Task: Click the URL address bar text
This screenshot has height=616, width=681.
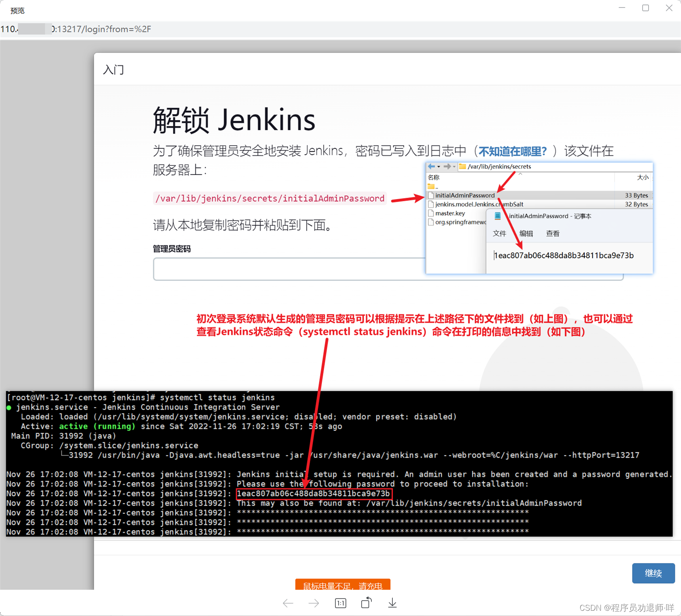Action: pos(76,29)
